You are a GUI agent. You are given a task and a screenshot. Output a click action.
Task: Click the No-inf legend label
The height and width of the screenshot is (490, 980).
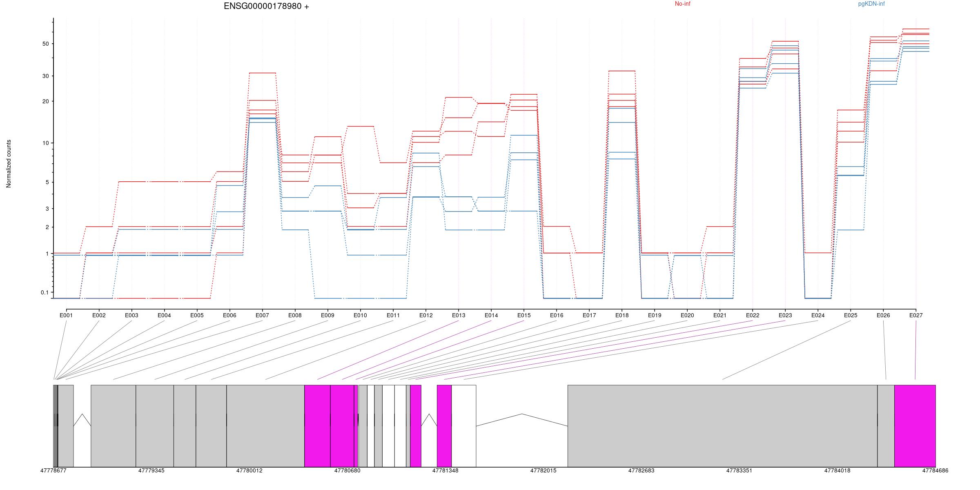click(x=682, y=4)
